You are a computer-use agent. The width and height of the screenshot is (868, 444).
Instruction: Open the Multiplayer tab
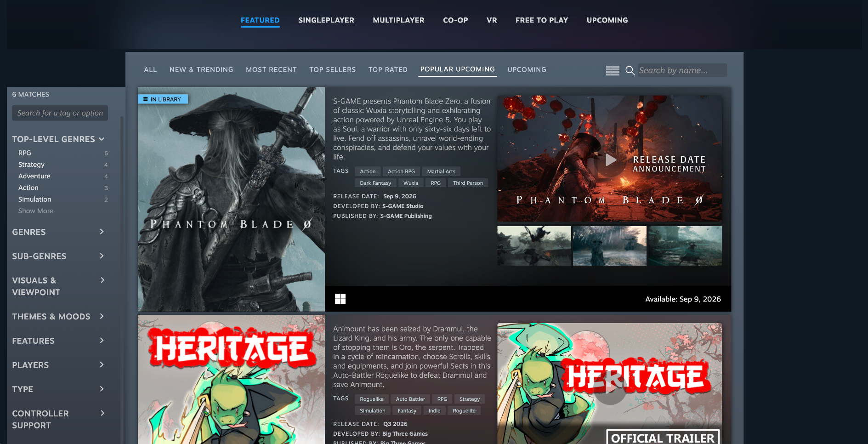click(x=398, y=20)
